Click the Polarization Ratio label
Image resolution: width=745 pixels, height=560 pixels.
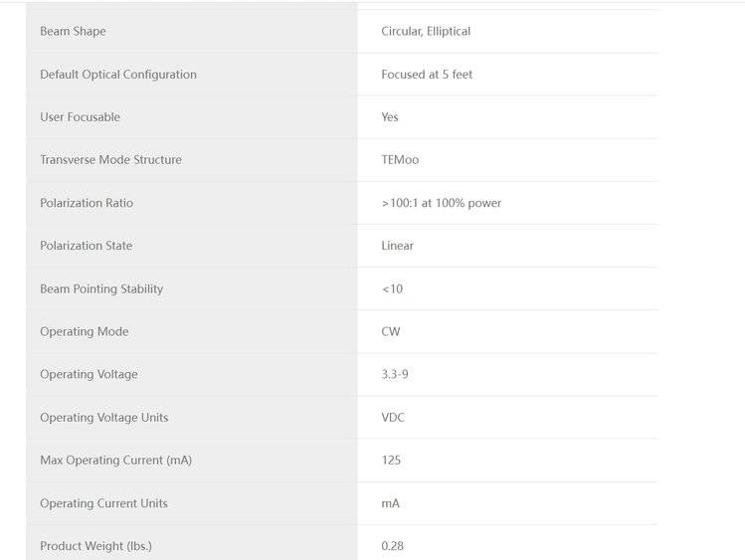(87, 203)
